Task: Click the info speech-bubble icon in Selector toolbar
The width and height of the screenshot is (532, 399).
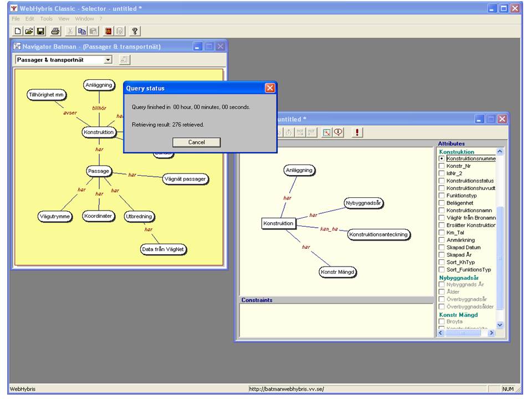Action: click(338, 132)
